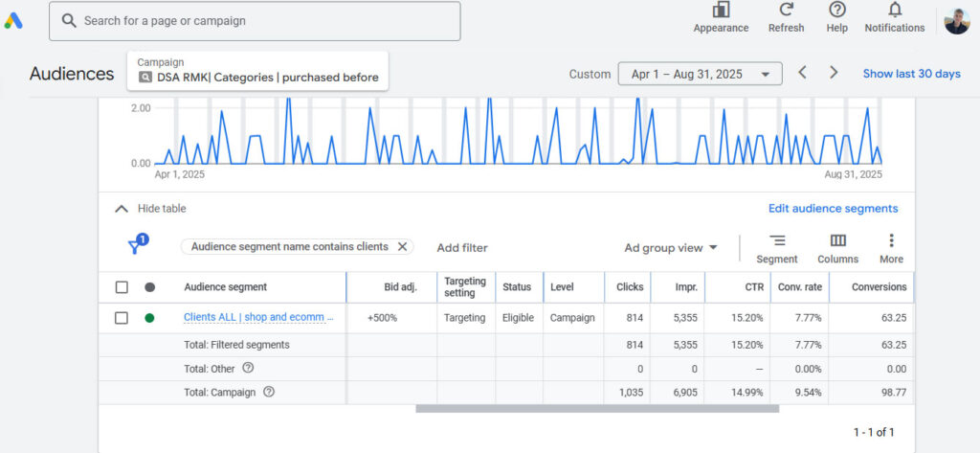Open the Notifications bell
Viewport: 980px width, 453px height.
click(x=894, y=11)
